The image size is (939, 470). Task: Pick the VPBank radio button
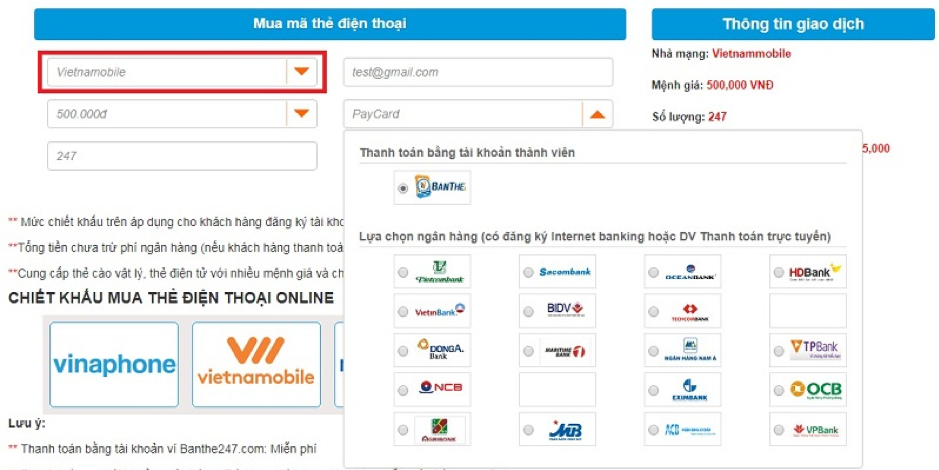coord(779,430)
